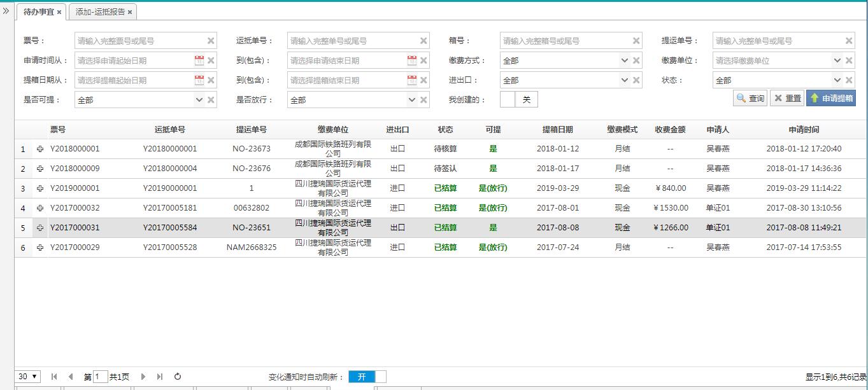
Task: Close the 待办事宜 tab
Action: [x=59, y=12]
